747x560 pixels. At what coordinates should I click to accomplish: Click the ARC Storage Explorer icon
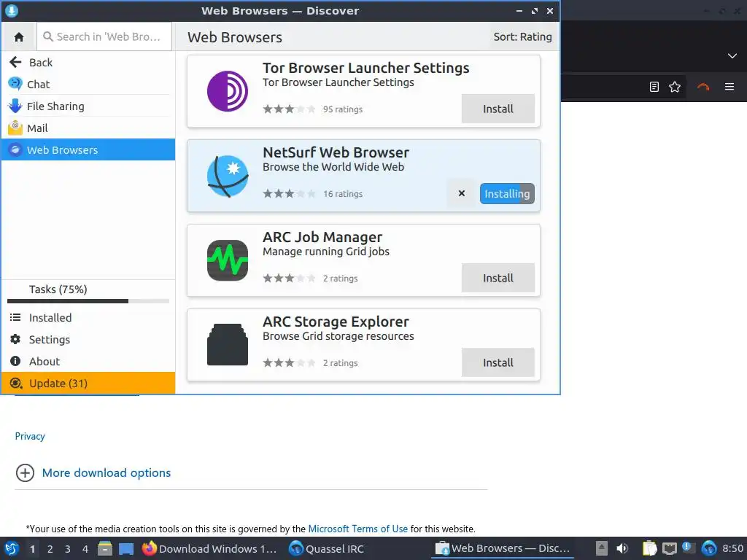228,345
